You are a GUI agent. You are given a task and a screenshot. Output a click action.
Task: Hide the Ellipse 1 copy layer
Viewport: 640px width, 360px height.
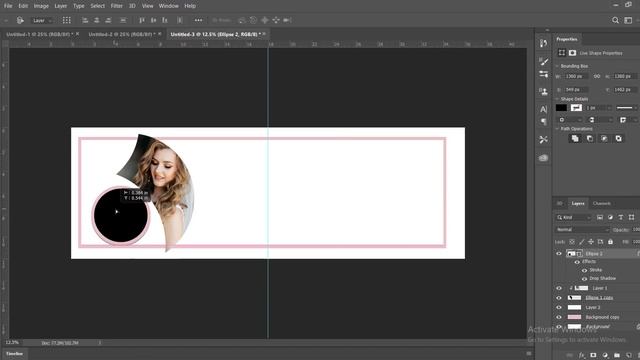[559, 298]
